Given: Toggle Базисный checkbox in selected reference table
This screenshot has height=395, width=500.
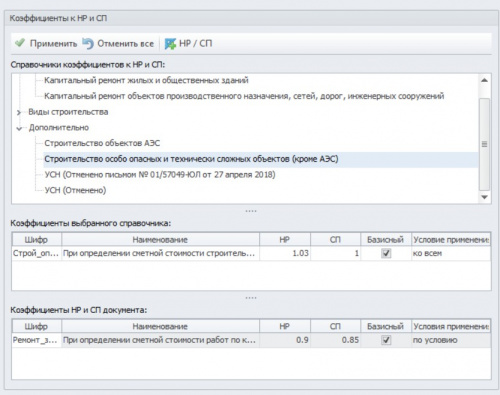Looking at the screenshot, I should [x=386, y=253].
